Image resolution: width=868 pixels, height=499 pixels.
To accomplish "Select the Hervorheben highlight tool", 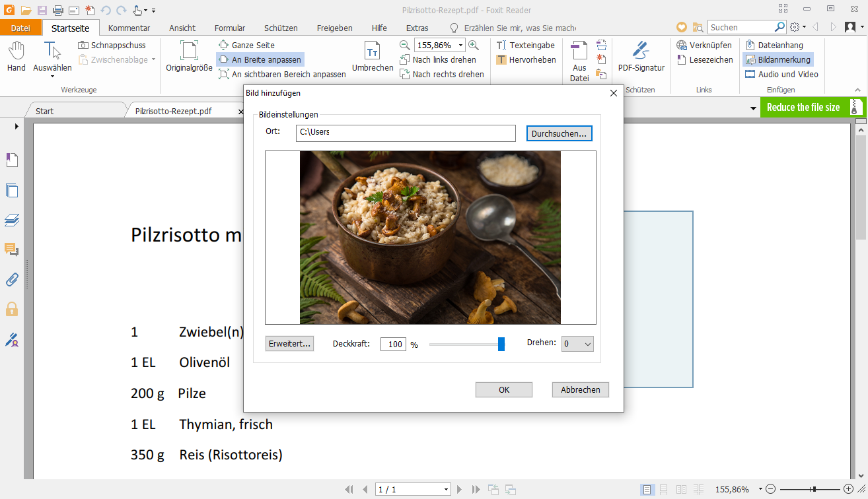I will (526, 59).
